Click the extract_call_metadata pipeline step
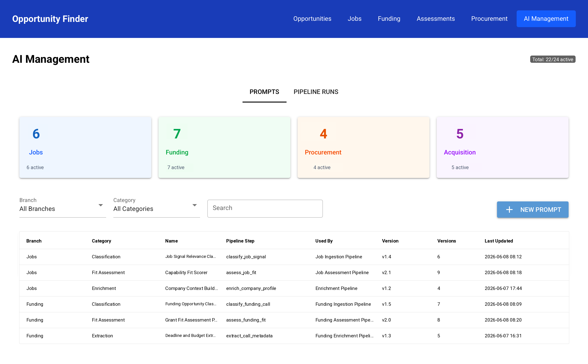 click(249, 336)
